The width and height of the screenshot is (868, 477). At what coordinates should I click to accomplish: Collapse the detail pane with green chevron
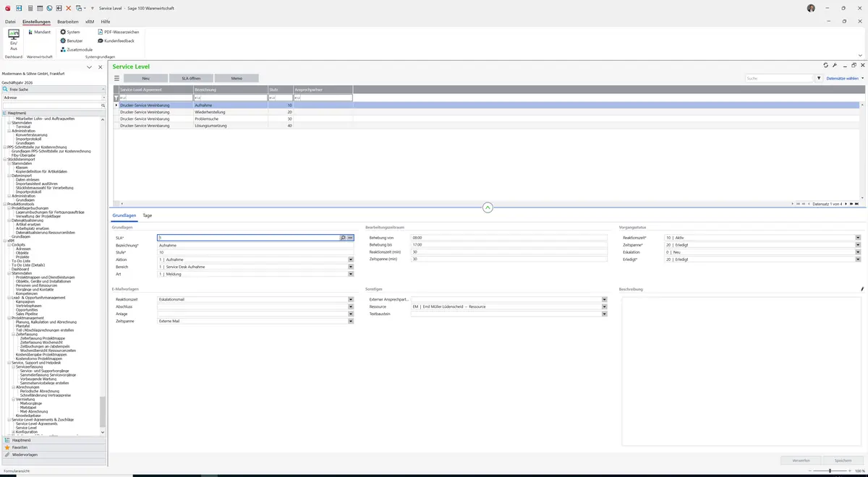(488, 207)
